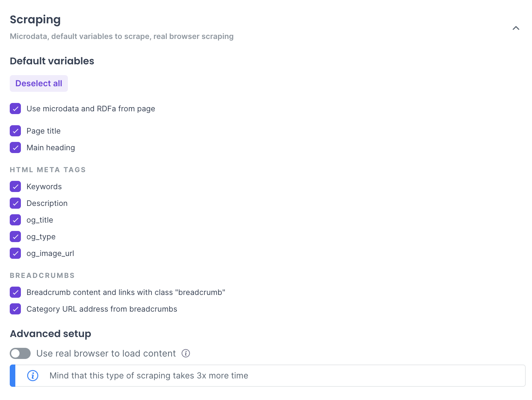Uncheck Use microdata and RDFa from page

15,109
